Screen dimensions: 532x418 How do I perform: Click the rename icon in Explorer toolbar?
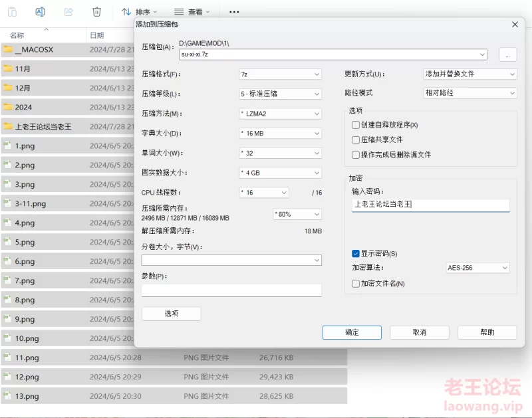(40, 12)
